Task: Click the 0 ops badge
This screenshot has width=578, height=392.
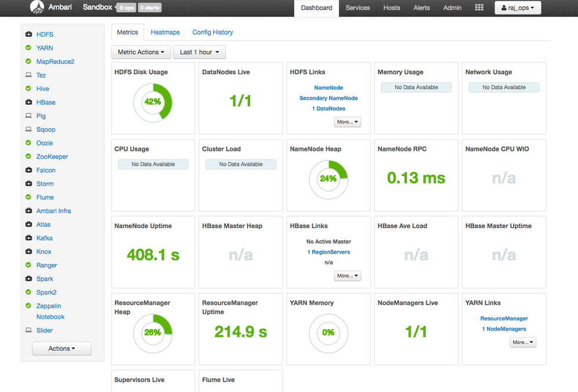Action: point(127,8)
